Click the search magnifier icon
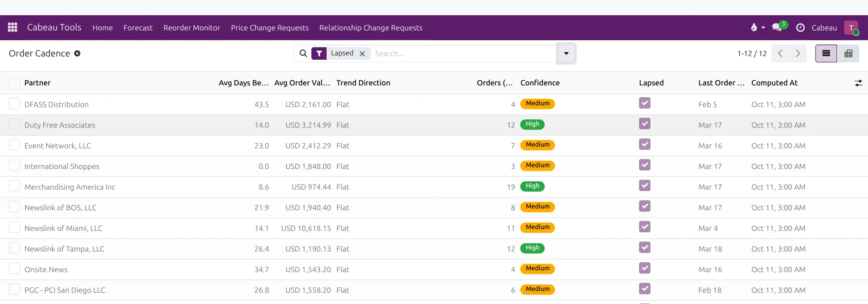Image resolution: width=868 pixels, height=304 pixels. pos(303,54)
